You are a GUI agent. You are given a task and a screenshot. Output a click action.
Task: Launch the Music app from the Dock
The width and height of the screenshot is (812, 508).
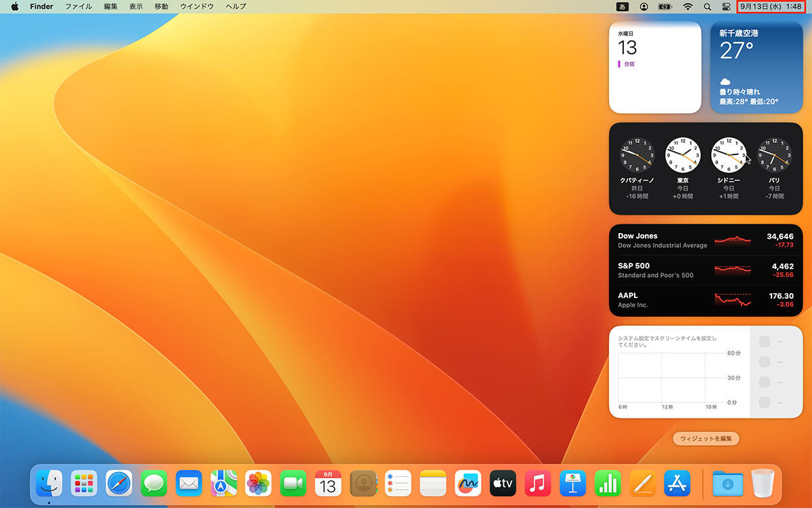click(x=538, y=484)
